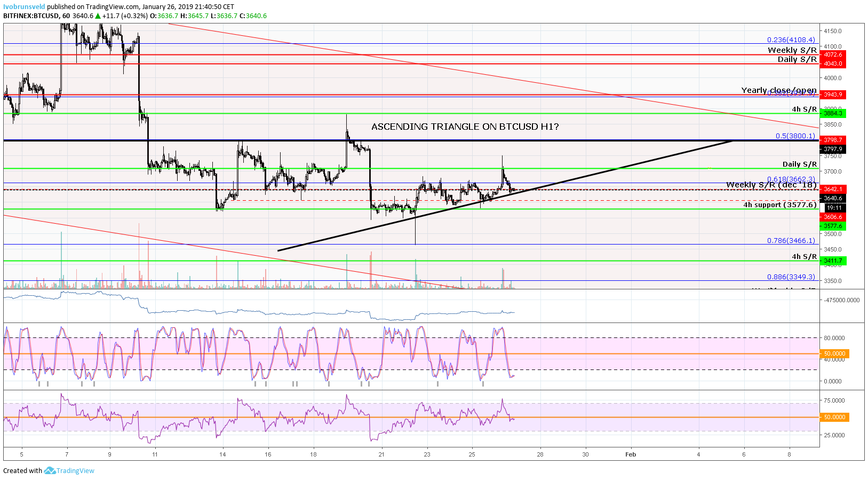Click the red 4043.0 price tag
Image resolution: width=868 pixels, height=480 pixels.
tap(833, 64)
